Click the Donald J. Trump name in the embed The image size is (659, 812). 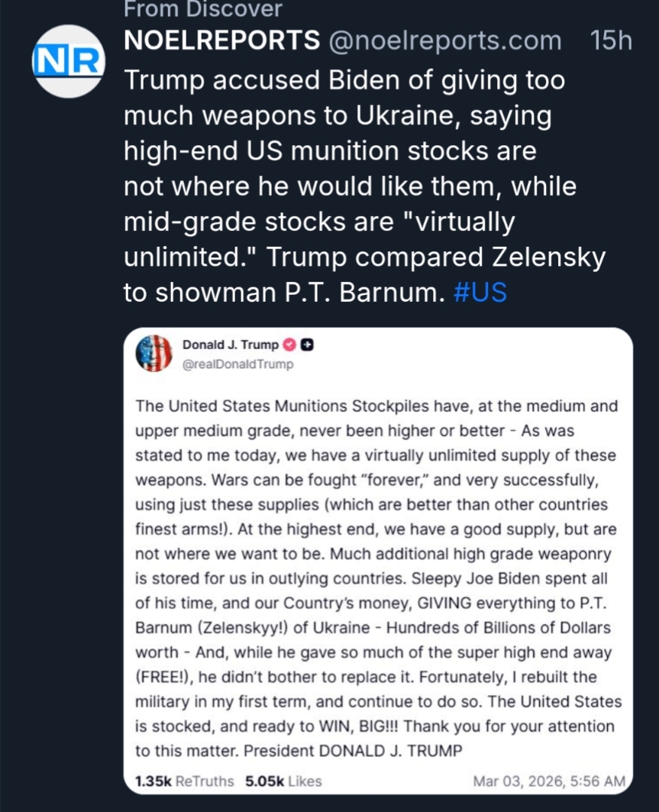(231, 345)
